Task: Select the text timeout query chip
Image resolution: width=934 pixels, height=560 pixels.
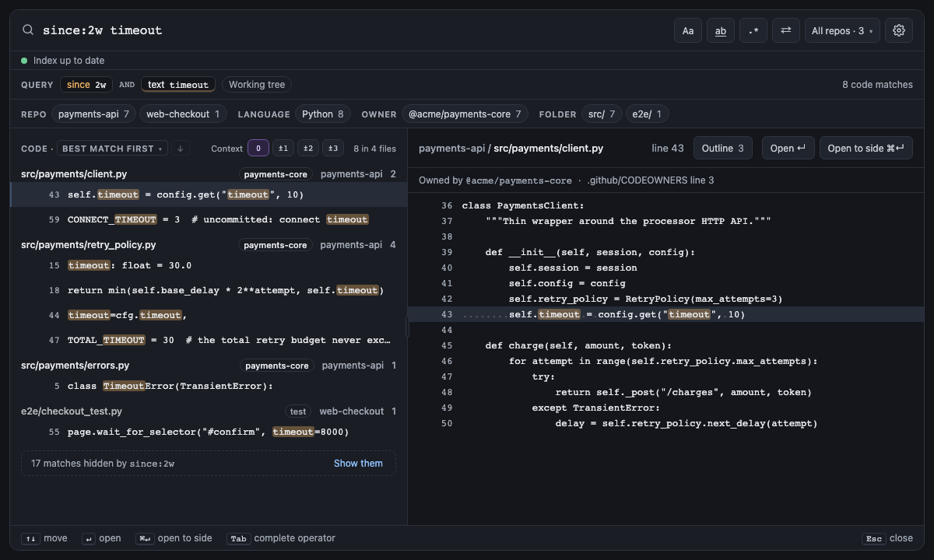Action: click(178, 85)
